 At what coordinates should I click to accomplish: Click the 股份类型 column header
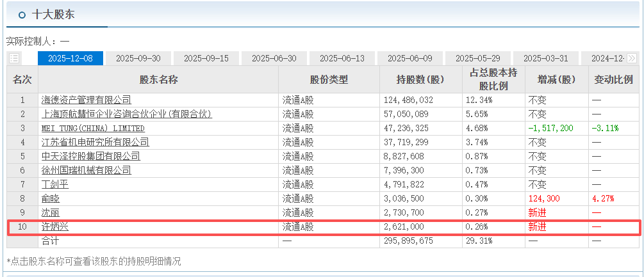point(329,79)
